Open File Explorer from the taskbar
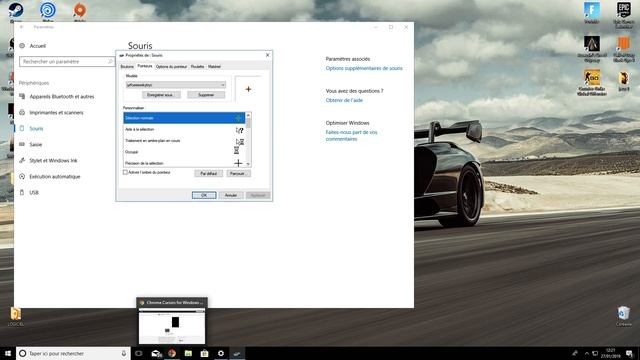The image size is (640, 360). tap(188, 353)
